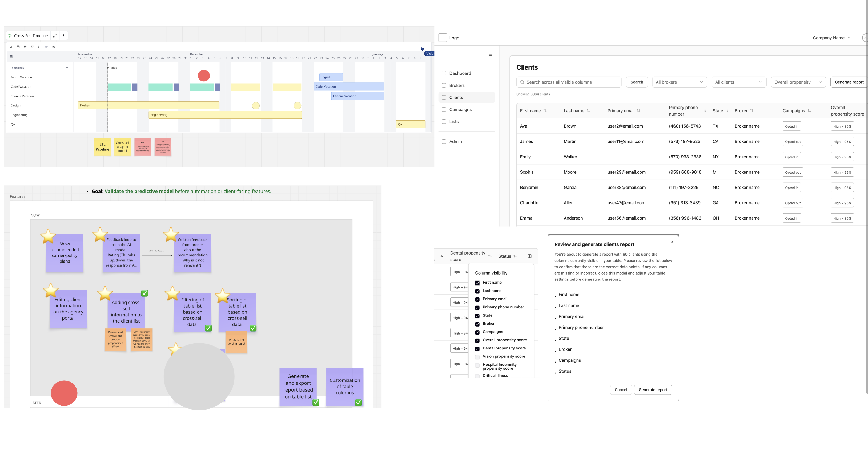The image size is (868, 469).
Task: Open the All brokers dropdown
Action: pos(679,82)
